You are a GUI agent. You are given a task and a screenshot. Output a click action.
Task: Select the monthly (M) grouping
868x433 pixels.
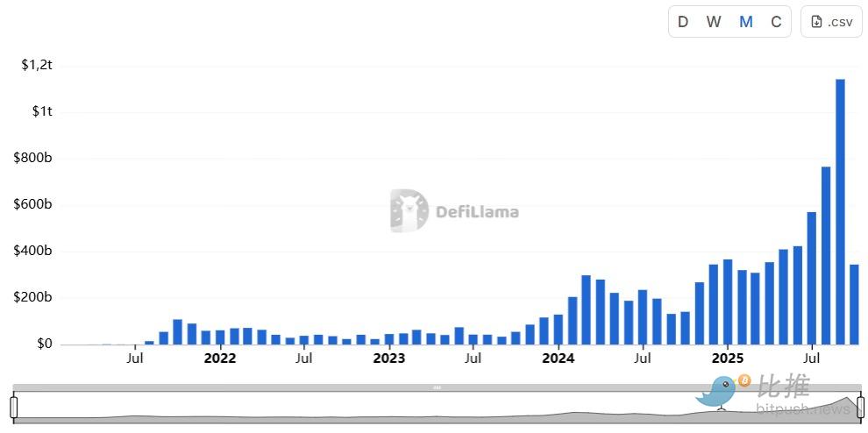(745, 22)
